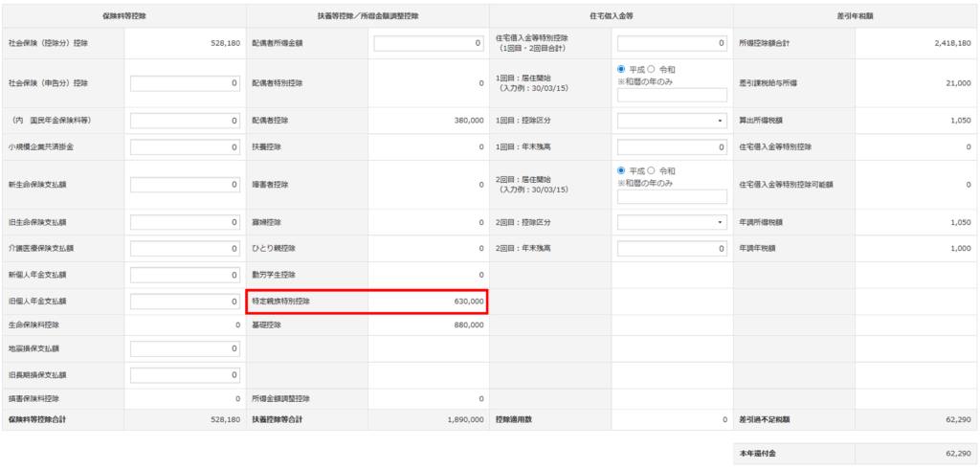Viewport: 980px width, 470px height.
Task: Select 平成 radio for 1回目 居住開始
Action: click(x=623, y=70)
